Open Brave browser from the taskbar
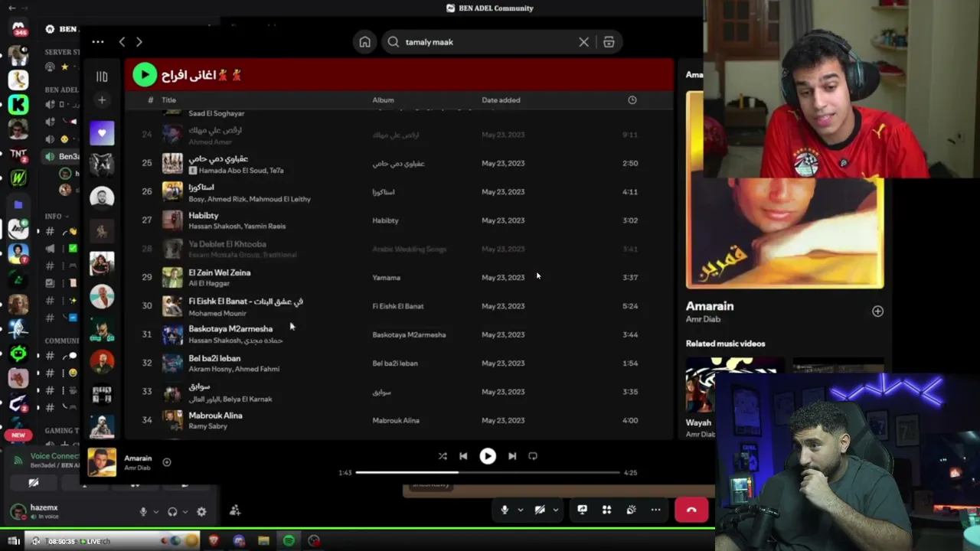 pos(214,541)
